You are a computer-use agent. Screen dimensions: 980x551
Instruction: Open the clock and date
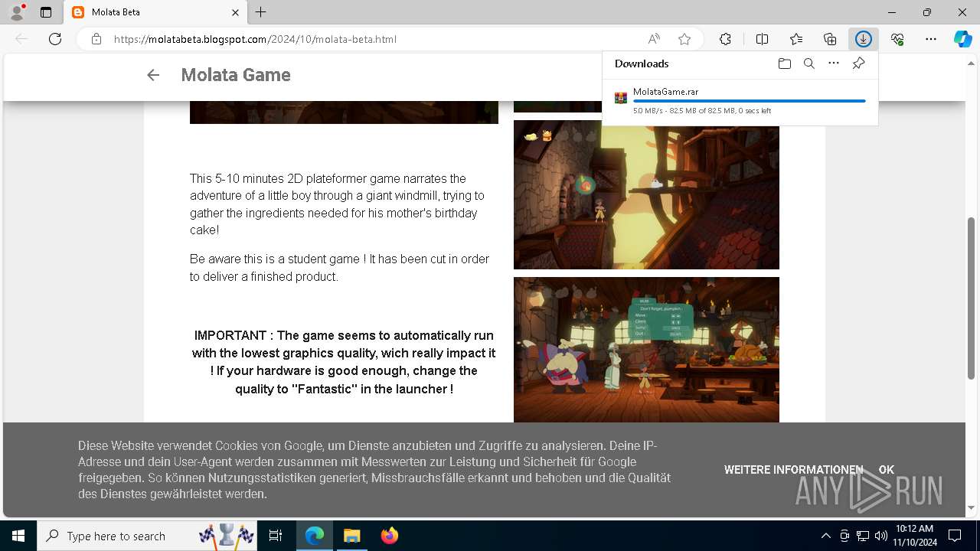914,536
